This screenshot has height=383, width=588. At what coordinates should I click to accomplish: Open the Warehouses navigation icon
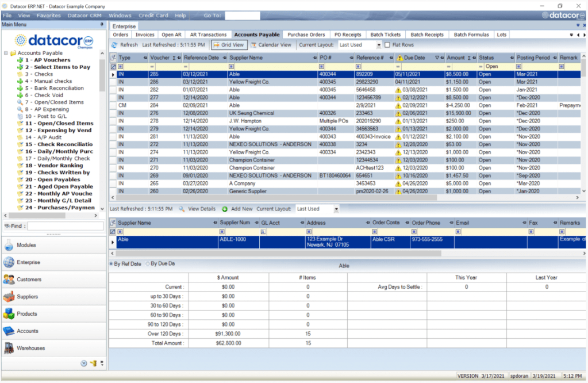point(9,348)
